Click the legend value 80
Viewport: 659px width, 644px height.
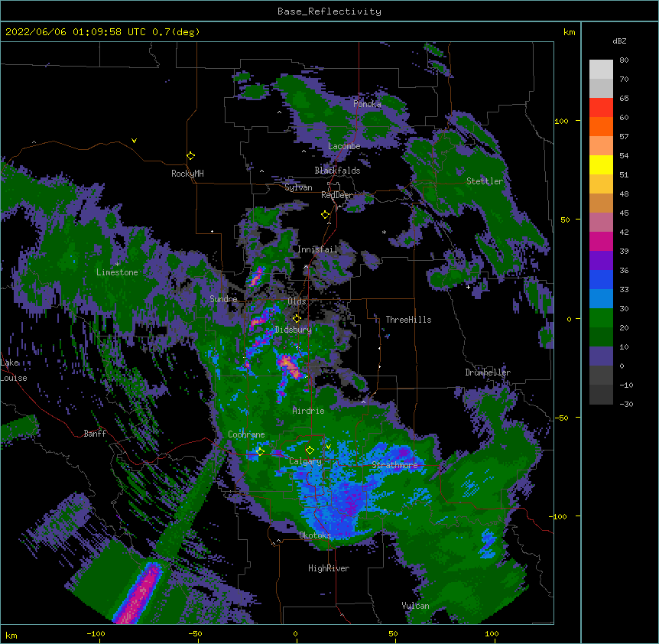pyautogui.click(x=624, y=60)
